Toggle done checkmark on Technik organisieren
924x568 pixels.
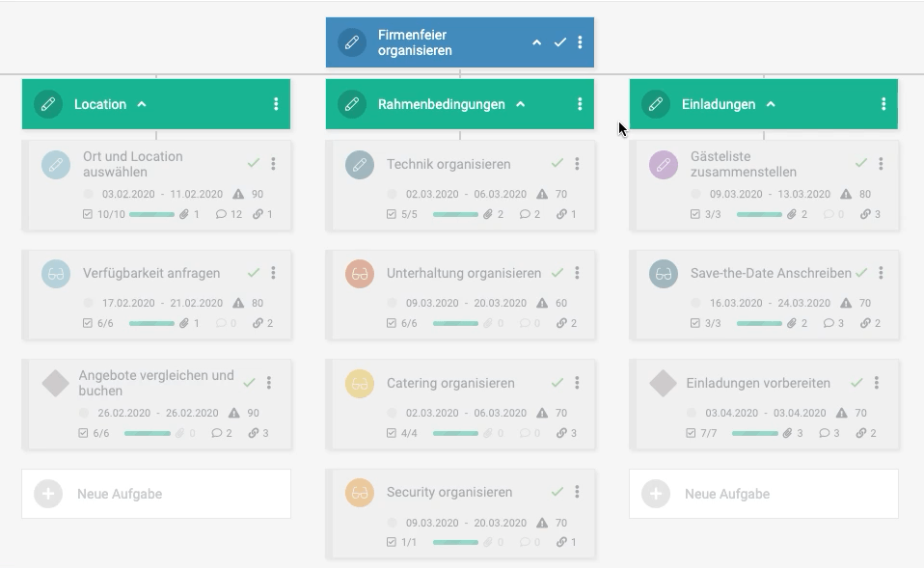coord(557,163)
